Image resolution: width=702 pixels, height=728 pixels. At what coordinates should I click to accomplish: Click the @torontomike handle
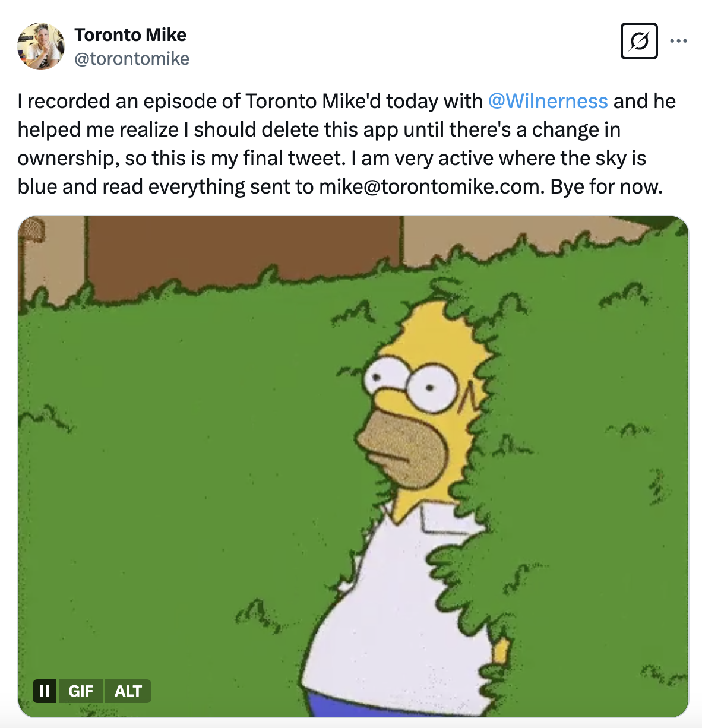pyautogui.click(x=132, y=58)
